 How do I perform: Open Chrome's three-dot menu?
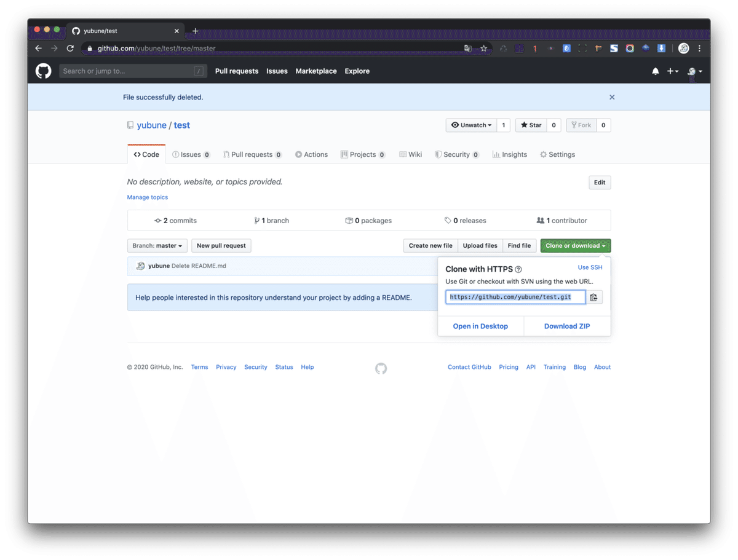(700, 48)
